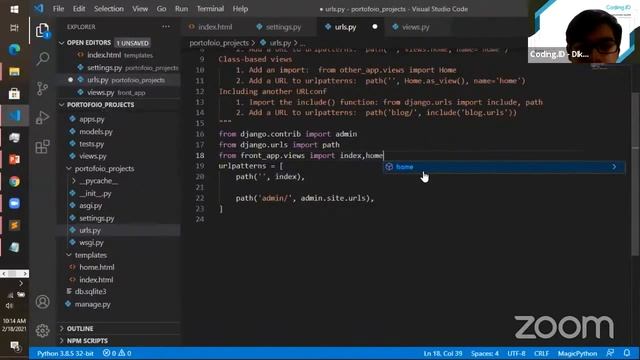This screenshot has width=640, height=360.
Task: Click the MagicPython language mode
Action: [x=577, y=353]
